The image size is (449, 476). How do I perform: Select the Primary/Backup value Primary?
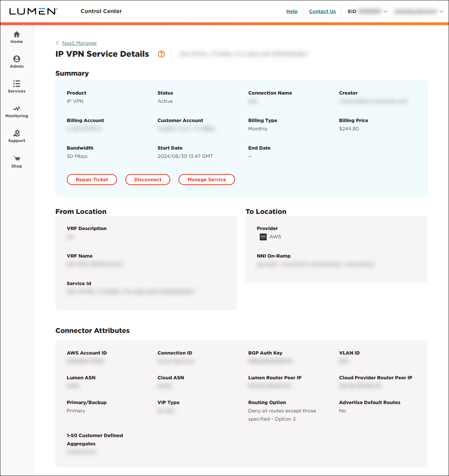point(76,411)
